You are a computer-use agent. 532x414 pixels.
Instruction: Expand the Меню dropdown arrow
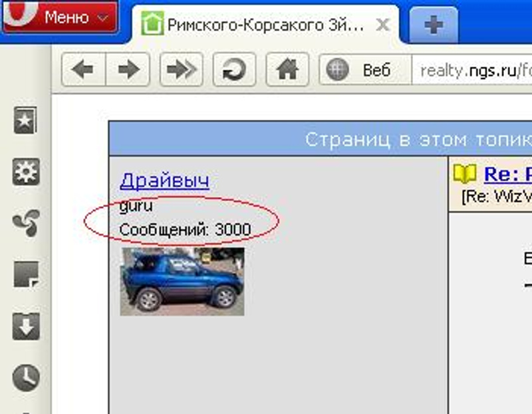tap(103, 18)
